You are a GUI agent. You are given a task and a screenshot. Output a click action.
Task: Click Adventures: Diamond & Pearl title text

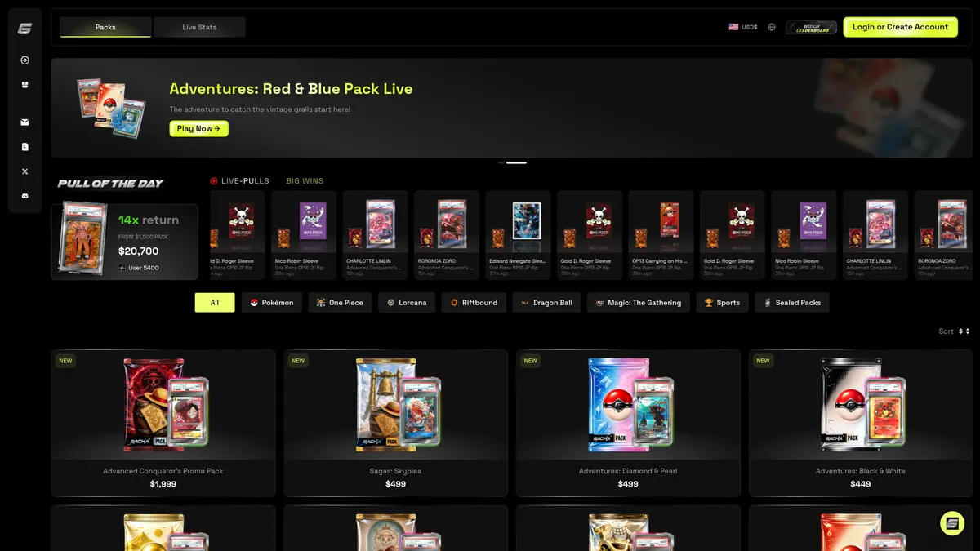click(628, 471)
